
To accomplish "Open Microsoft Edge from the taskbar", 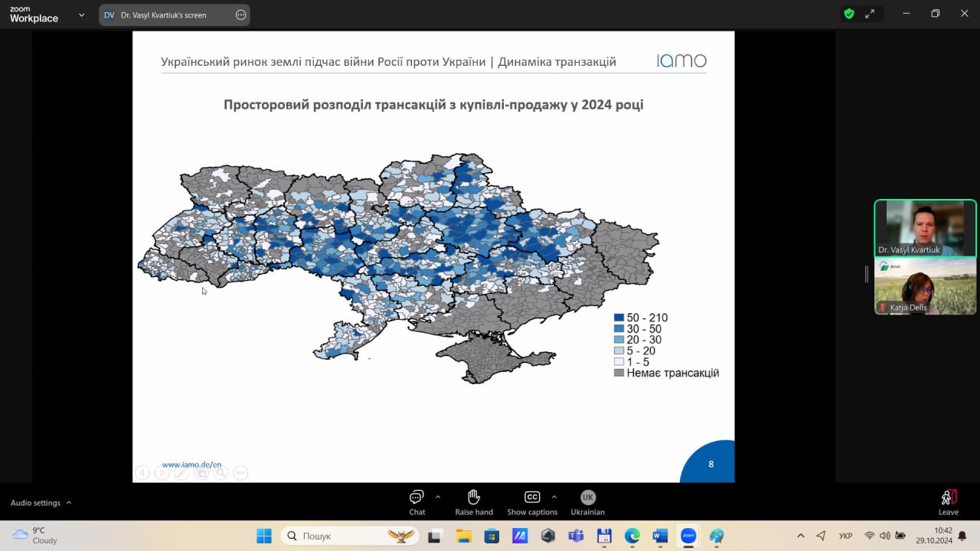I will coord(632,536).
